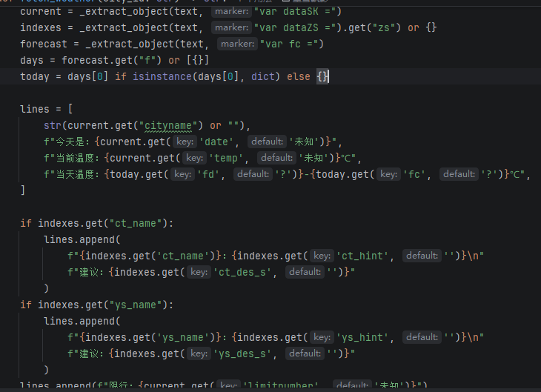Viewport: 541px width, 392px height.
Task: Click the isinstance call
Action: (162, 76)
